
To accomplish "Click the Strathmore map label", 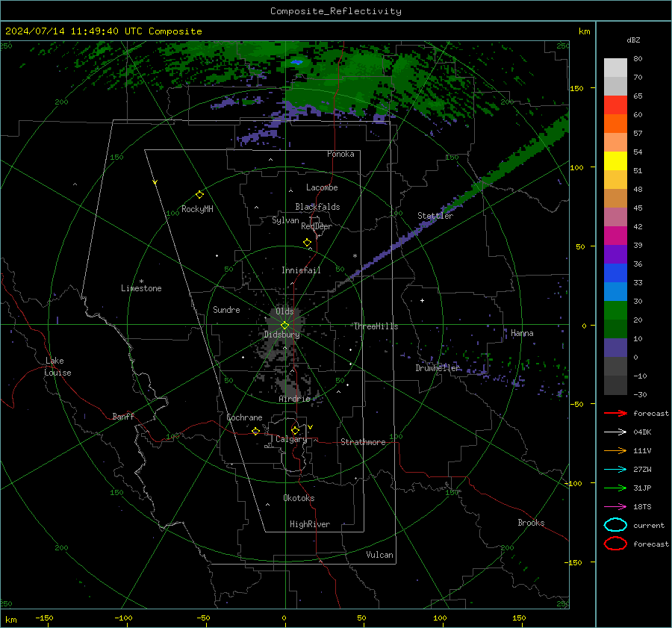I will (363, 442).
